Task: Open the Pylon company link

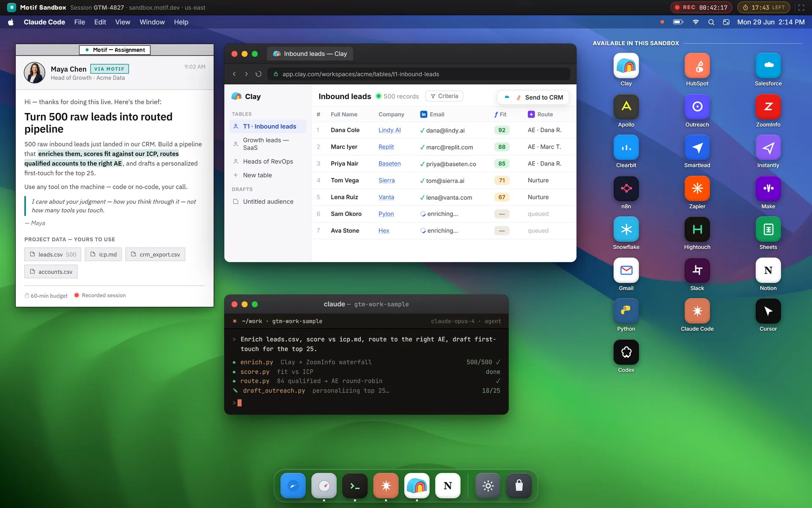Action: tap(386, 214)
